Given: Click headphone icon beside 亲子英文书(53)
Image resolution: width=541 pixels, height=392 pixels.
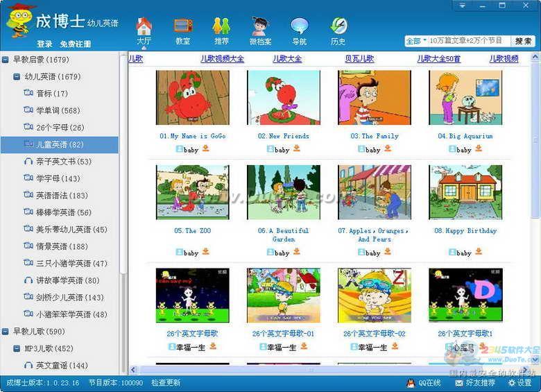Looking at the screenshot, I should point(28,161).
